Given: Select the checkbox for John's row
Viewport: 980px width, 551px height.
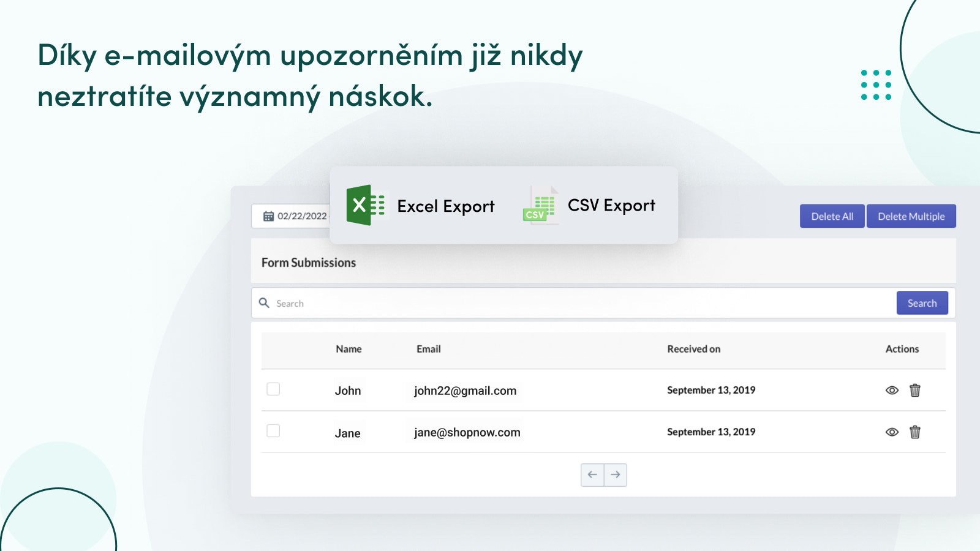Looking at the screenshot, I should pyautogui.click(x=273, y=389).
